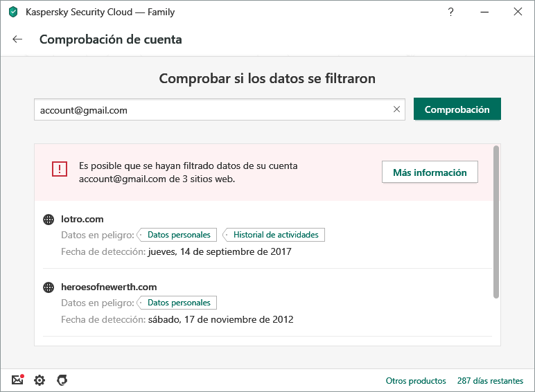This screenshot has width=535, height=392.
Task: Click the red warning exclamation icon
Action: tap(60, 169)
